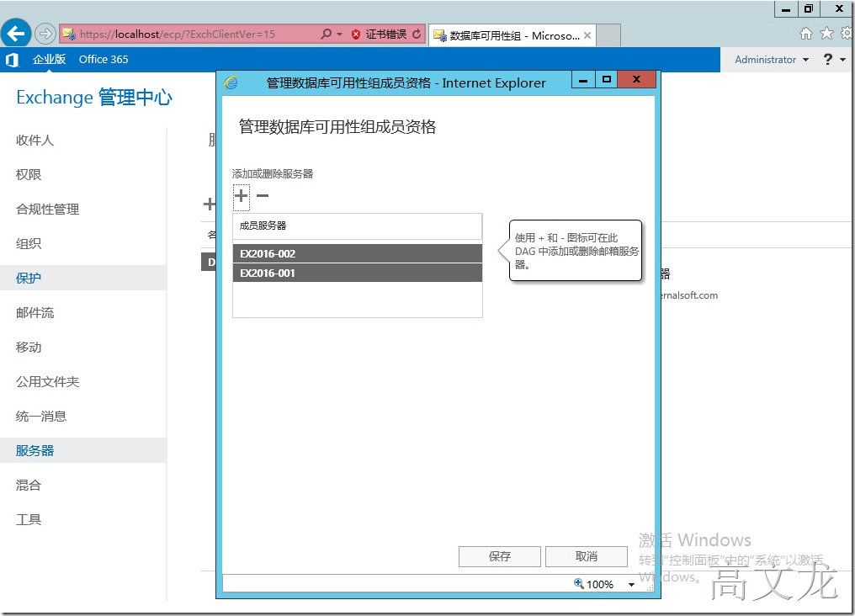
Task: Open the help question mark menu
Action: [834, 60]
